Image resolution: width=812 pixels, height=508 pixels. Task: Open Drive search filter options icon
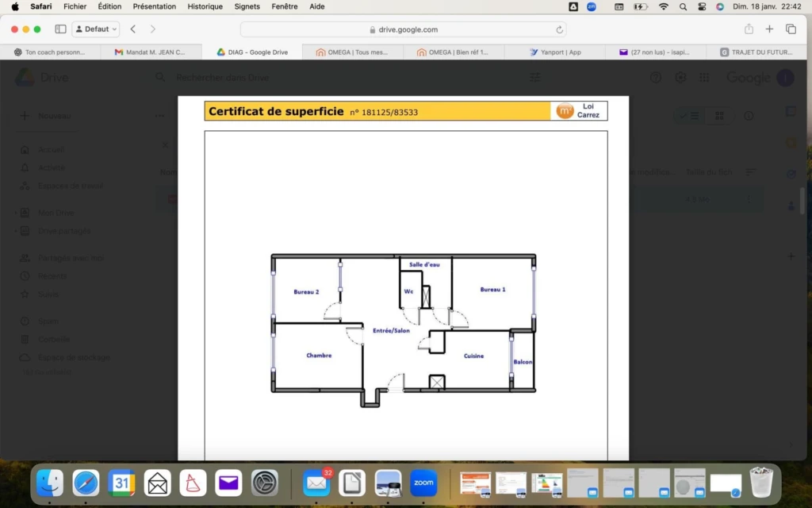(535, 78)
